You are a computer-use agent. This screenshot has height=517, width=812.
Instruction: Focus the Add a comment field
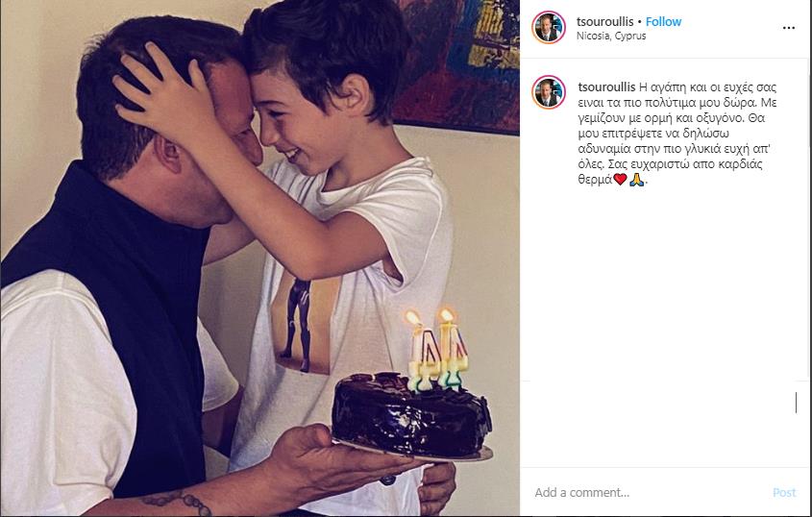click(x=648, y=493)
